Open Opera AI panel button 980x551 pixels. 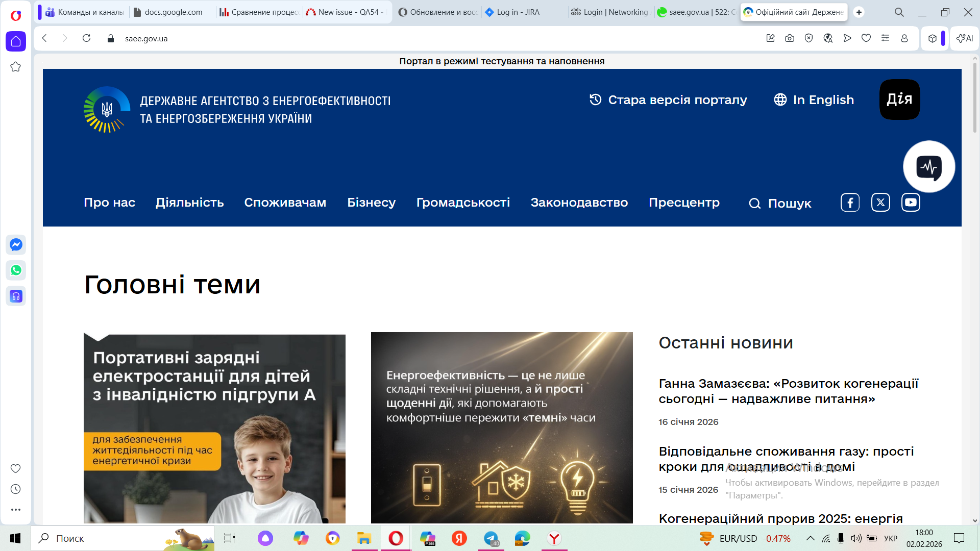pos(964,38)
